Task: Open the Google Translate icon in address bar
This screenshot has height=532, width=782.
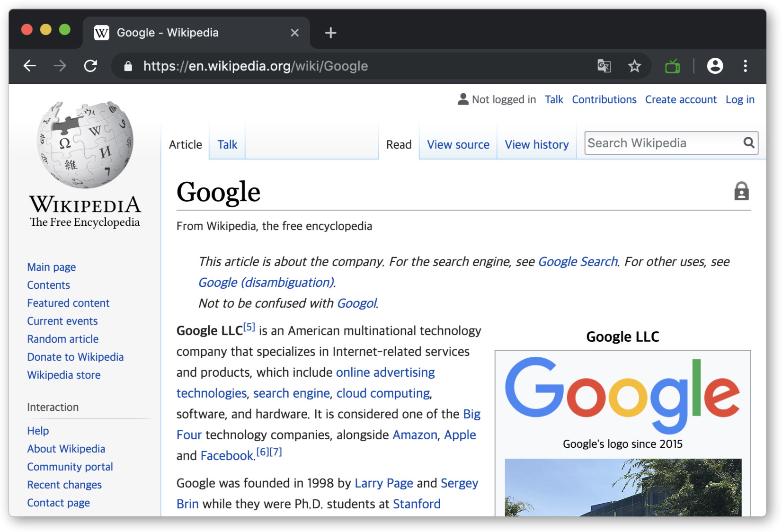Action: (604, 66)
